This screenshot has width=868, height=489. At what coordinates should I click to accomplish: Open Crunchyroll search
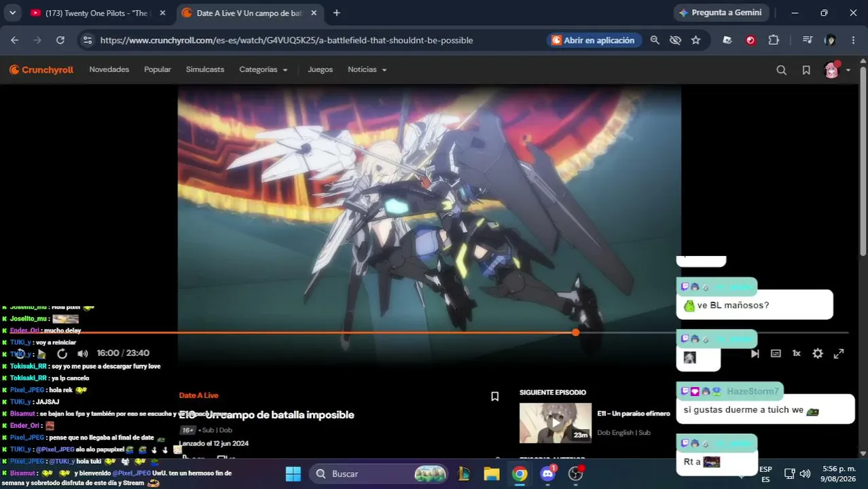pos(781,70)
